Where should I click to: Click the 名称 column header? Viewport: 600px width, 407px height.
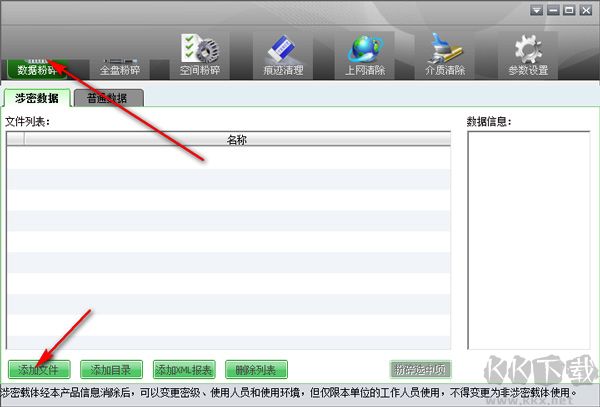tap(237, 139)
